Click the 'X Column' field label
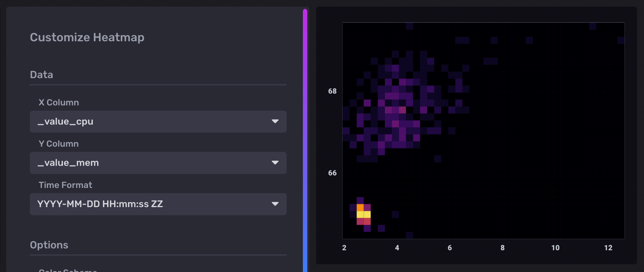 pyautogui.click(x=59, y=102)
